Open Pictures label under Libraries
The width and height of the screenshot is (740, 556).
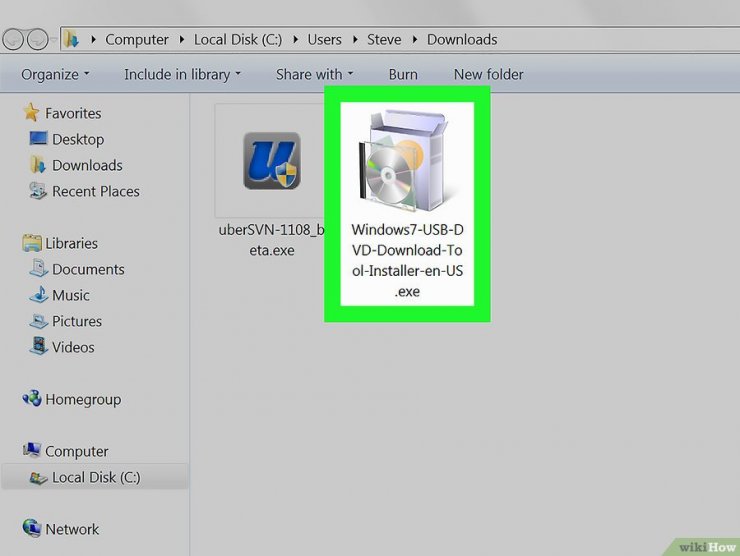pyautogui.click(x=77, y=321)
